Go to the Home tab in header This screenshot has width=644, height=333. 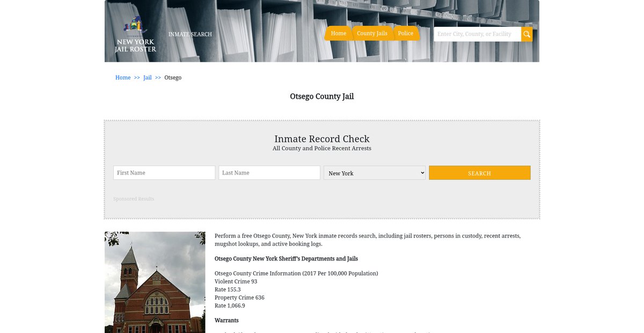(x=339, y=33)
